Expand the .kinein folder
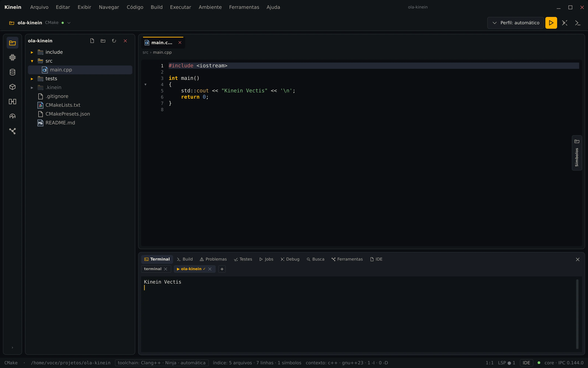 32,87
